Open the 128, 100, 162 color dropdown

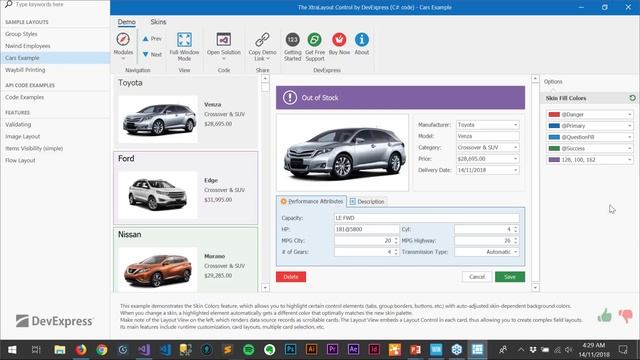pyautogui.click(x=629, y=160)
